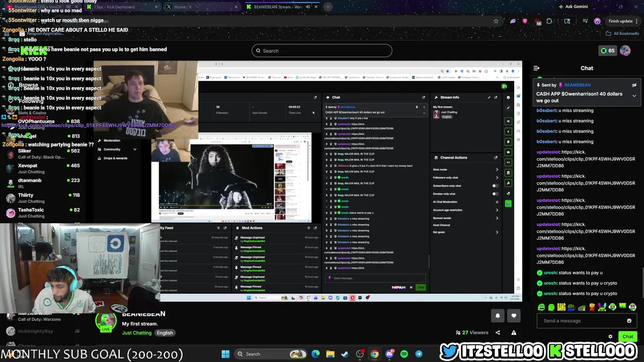Expand the Banned words setting
Image resolution: width=644 pixels, height=362 pixels.
497,218
